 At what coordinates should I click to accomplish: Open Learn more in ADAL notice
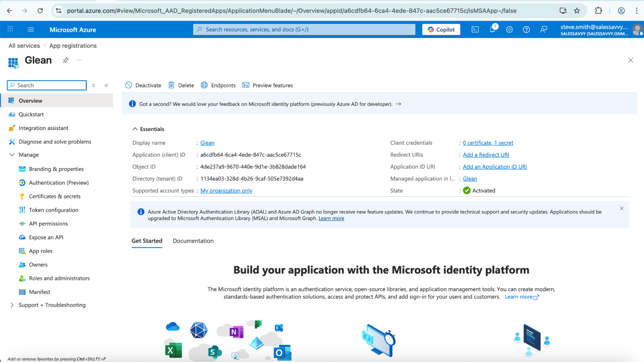[x=331, y=218]
